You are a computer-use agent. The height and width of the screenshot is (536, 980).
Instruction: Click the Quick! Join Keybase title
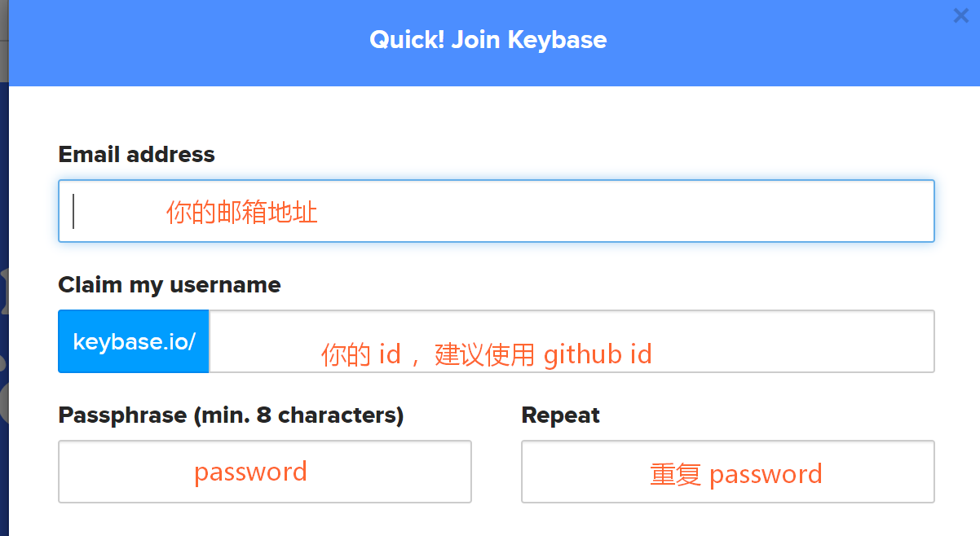coord(488,39)
